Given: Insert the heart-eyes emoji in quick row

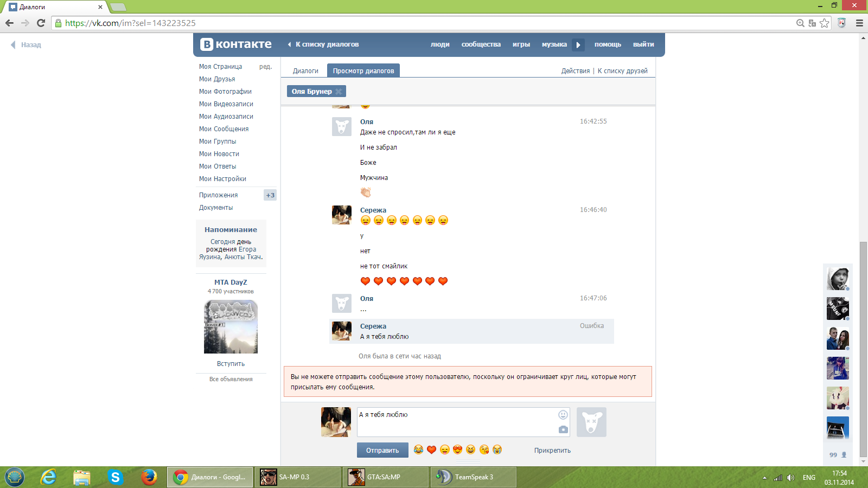Looking at the screenshot, I should tap(457, 450).
